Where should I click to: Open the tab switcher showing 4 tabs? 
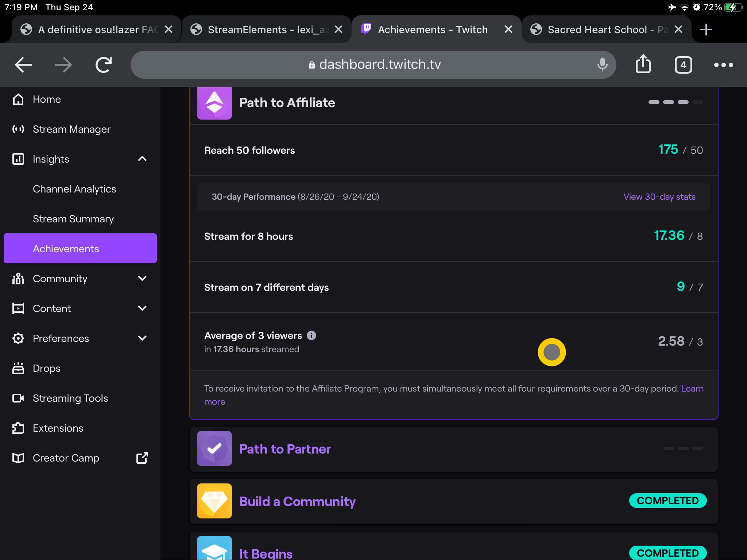tap(683, 65)
